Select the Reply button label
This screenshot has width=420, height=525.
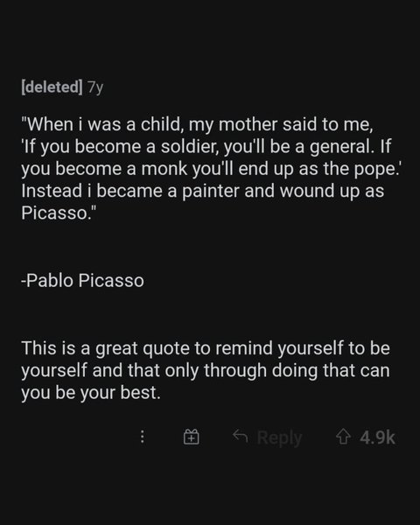tap(280, 438)
